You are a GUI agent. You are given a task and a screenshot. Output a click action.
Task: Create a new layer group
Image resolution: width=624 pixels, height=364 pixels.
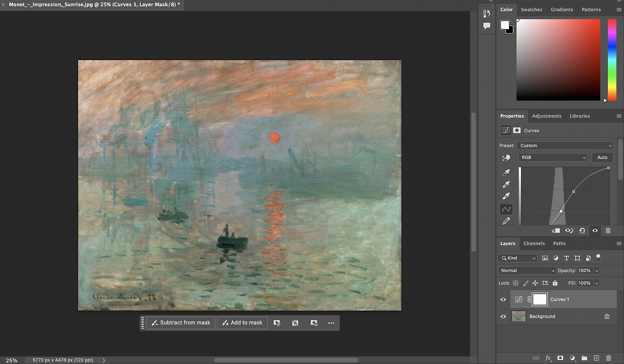[x=584, y=358]
